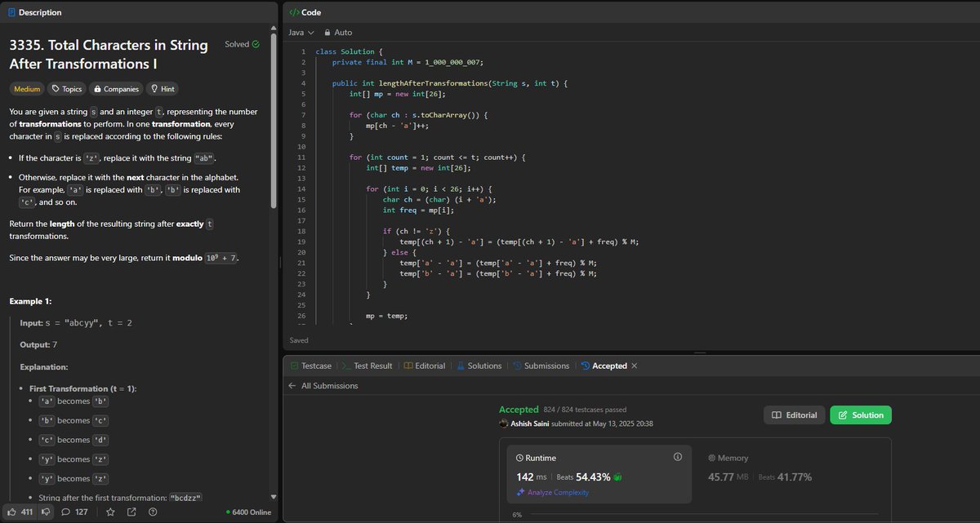Like the problem with the thumbs-up icon
The width and height of the screenshot is (980, 523).
[12, 512]
